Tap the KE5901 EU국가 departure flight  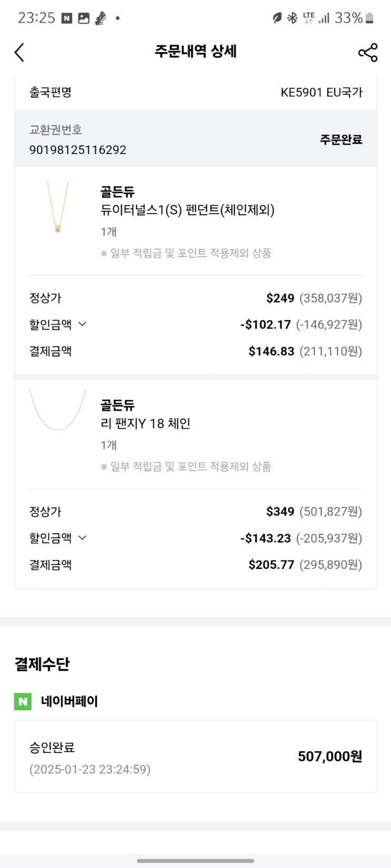click(x=322, y=93)
